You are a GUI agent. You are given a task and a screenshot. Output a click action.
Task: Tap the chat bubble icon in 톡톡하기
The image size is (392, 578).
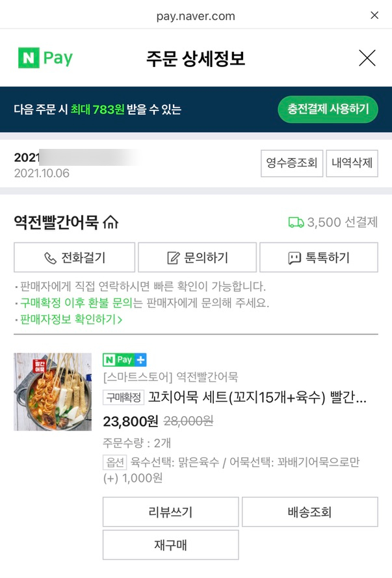coord(294,258)
